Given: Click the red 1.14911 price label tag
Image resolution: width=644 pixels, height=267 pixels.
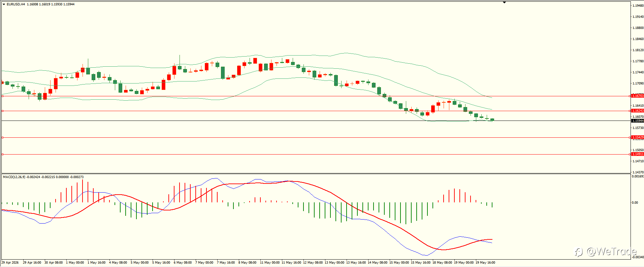Looking at the screenshot, I should pyautogui.click(x=637, y=154).
